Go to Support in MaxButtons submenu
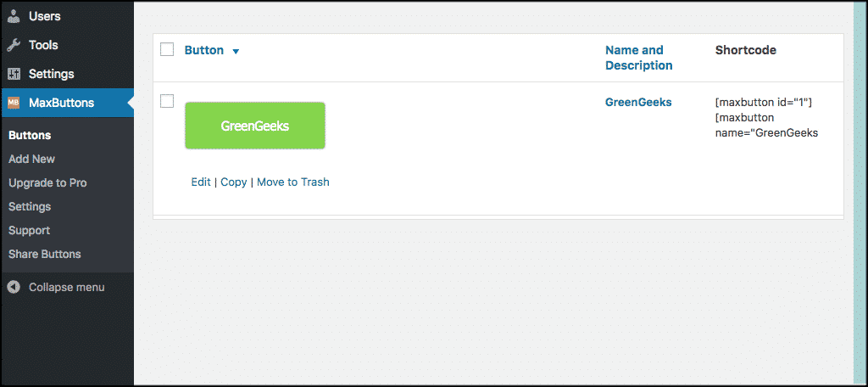This screenshot has width=868, height=387. pyautogui.click(x=29, y=230)
